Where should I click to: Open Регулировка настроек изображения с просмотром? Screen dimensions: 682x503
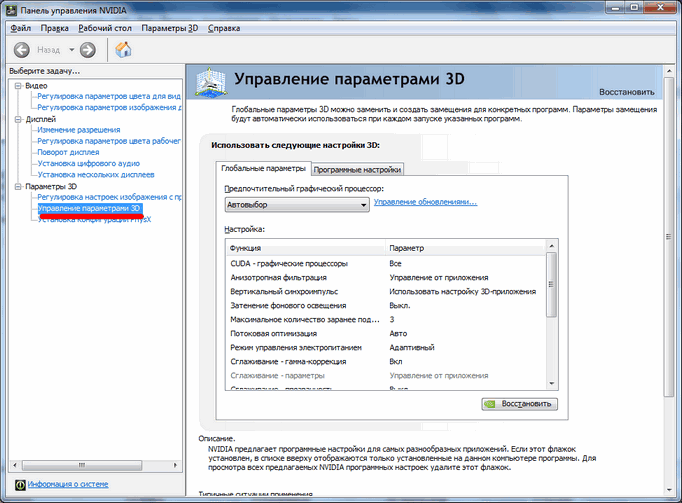[x=109, y=197]
